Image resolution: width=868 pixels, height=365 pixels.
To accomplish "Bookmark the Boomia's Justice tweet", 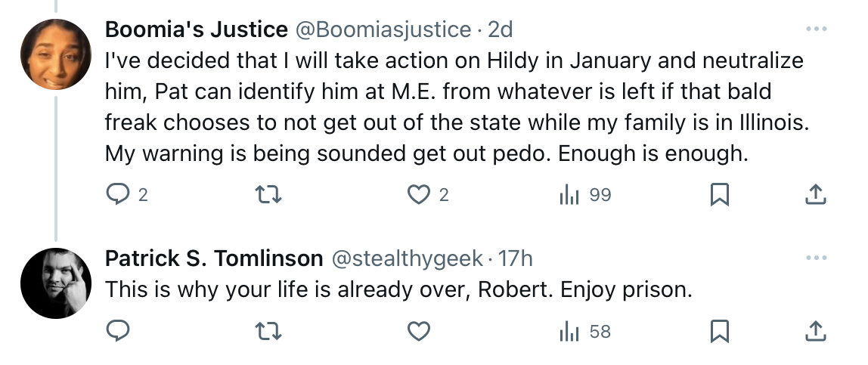I will click(x=719, y=195).
